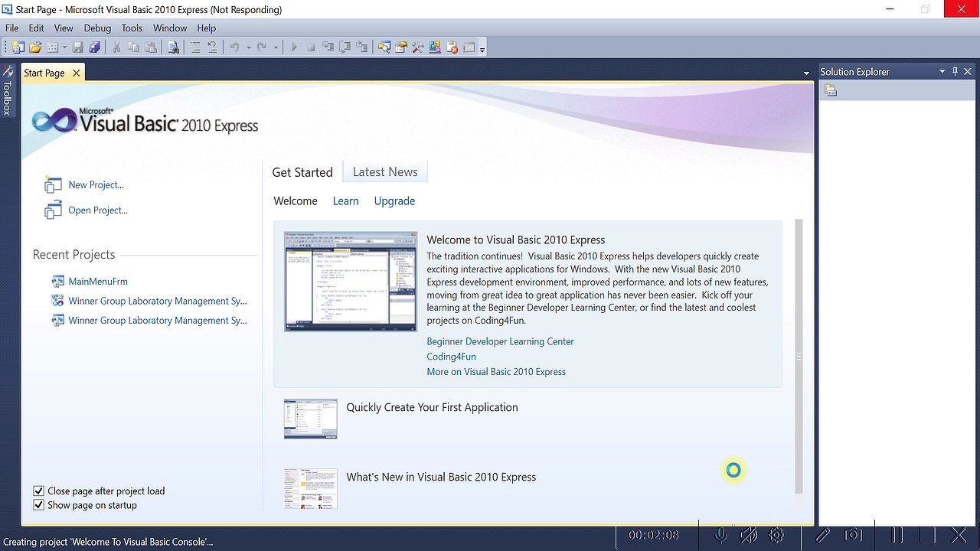Click Properties icon inside Solution Explorer

tap(831, 91)
